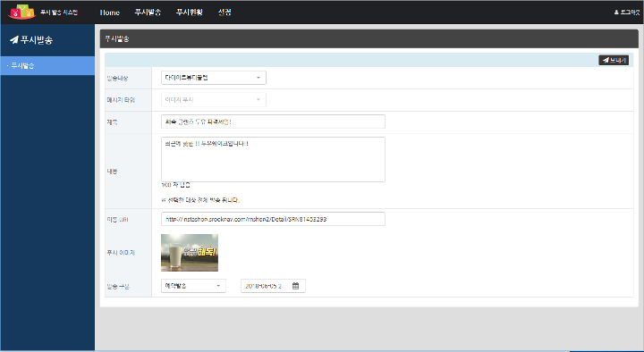The image size is (644, 352).
Task: Select the highlighted 푸시발송 sidebar entry
Action: click(47, 65)
